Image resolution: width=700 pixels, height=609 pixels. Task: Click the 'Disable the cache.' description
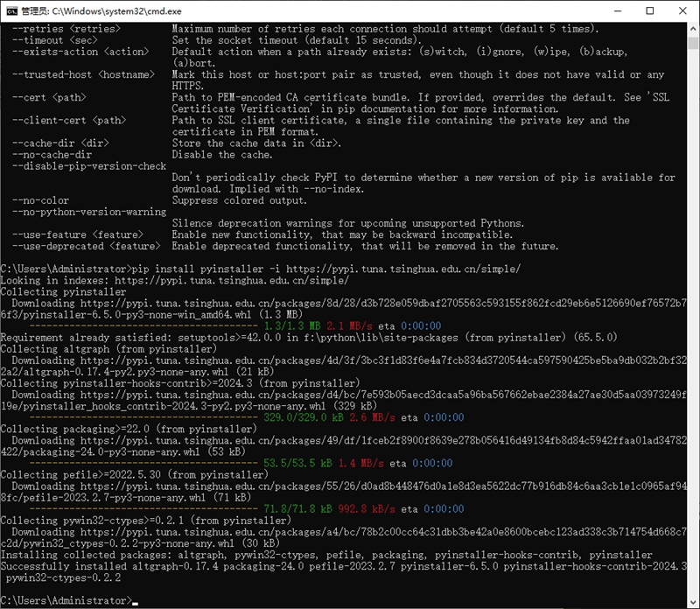[222, 155]
